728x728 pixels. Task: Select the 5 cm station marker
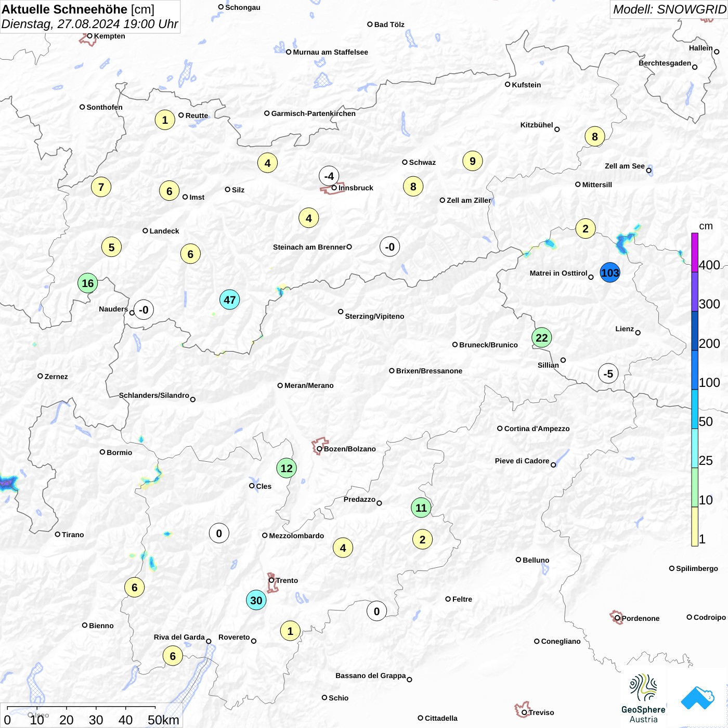[112, 247]
